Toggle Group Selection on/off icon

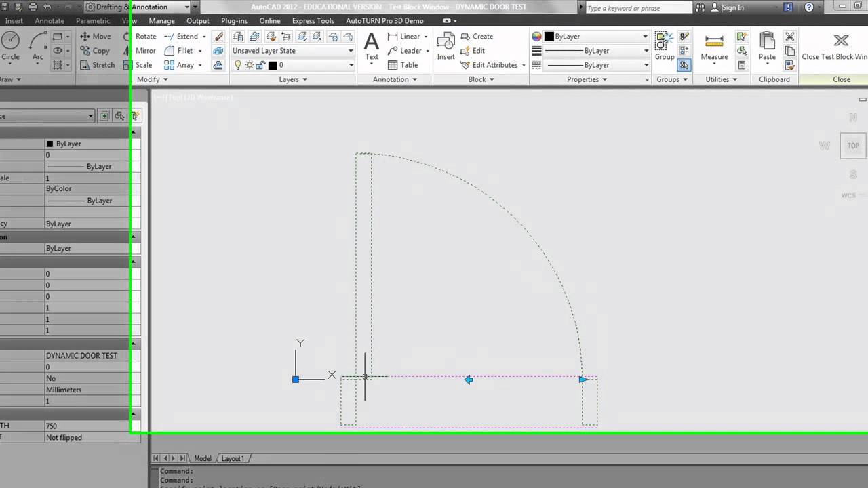684,65
